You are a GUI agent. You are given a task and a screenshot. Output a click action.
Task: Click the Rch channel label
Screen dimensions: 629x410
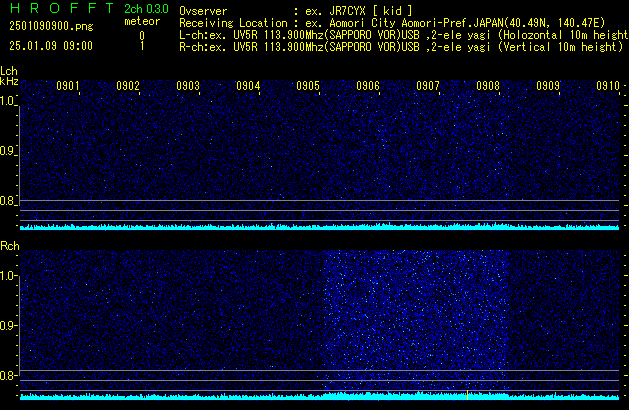coord(10,246)
